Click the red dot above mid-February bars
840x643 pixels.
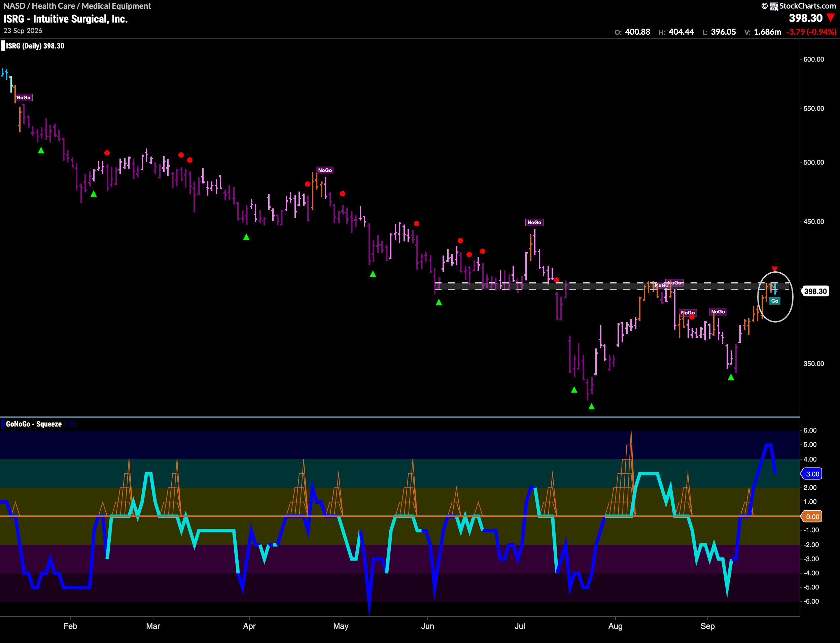[107, 153]
